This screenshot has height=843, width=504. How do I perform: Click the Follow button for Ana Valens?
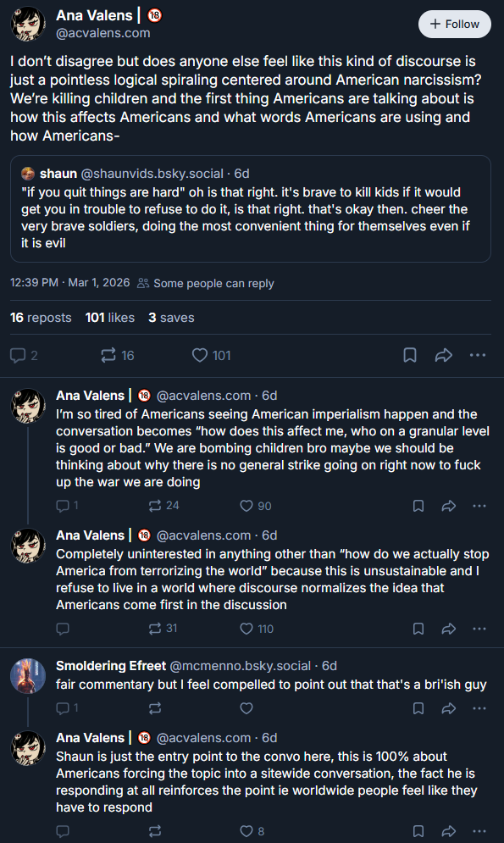(x=454, y=25)
